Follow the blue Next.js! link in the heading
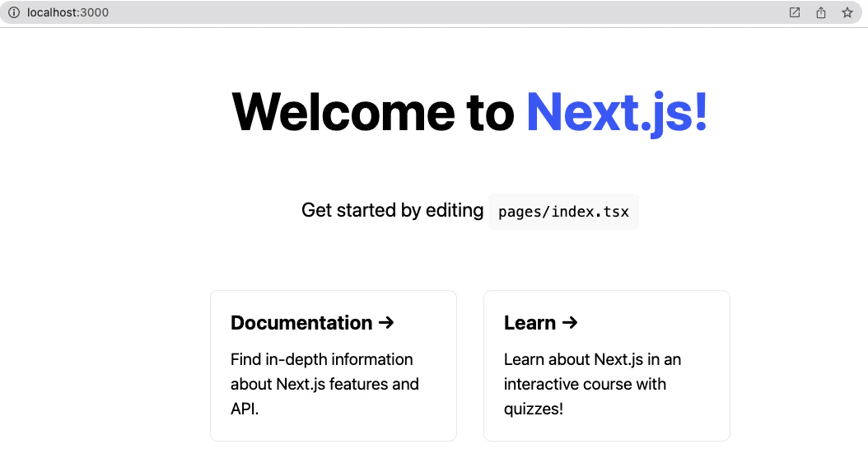868x463 pixels. [617, 112]
